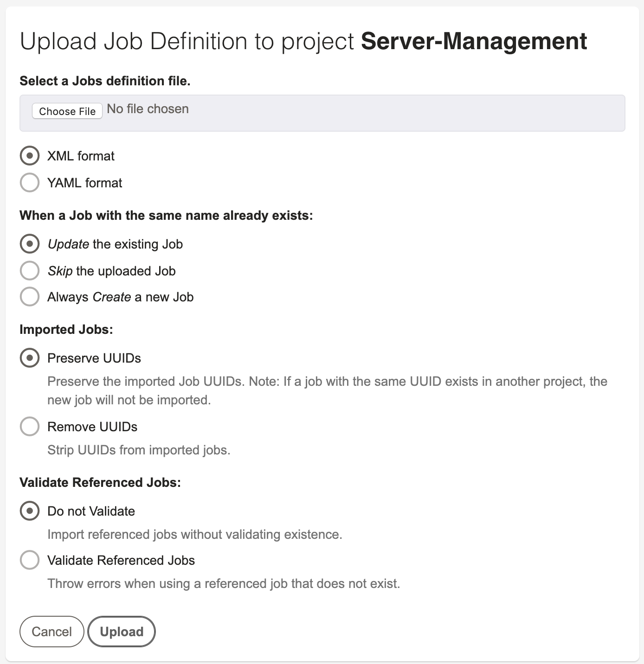Click the 'Skip the uploaded Job' label
Viewport: 644px width, 664px height.
111,270
